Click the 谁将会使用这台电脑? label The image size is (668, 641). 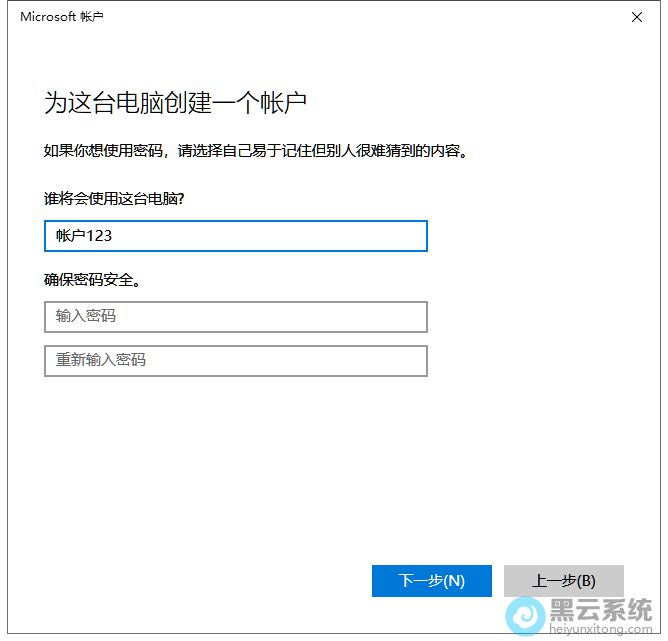[114, 198]
